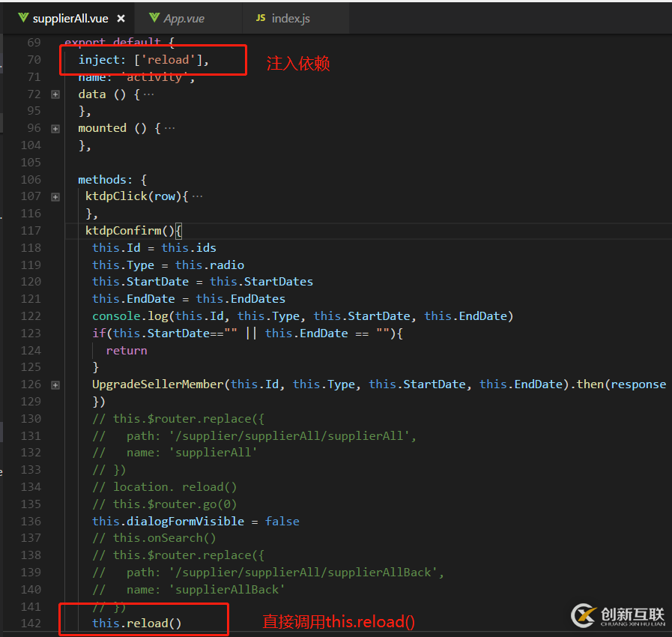Click the return keyword on line 124
The height and width of the screenshot is (637, 672).
[x=127, y=351]
